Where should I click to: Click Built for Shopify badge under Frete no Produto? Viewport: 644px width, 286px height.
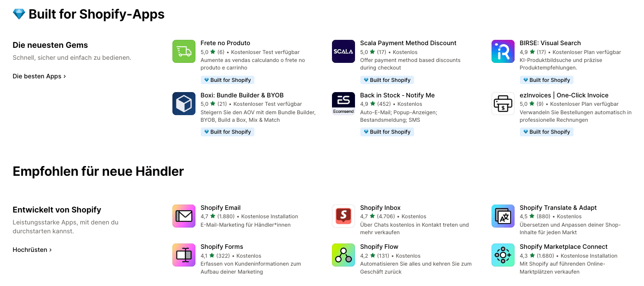pyautogui.click(x=227, y=80)
